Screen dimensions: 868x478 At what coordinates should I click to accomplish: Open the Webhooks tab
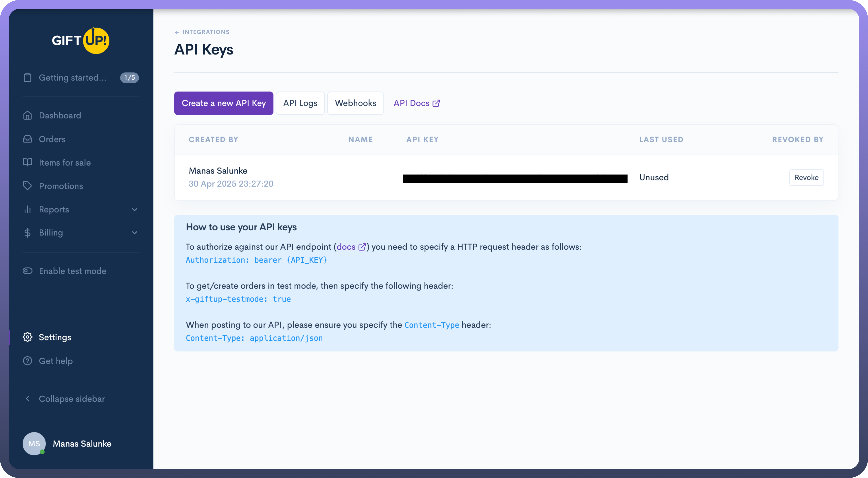pyautogui.click(x=355, y=103)
